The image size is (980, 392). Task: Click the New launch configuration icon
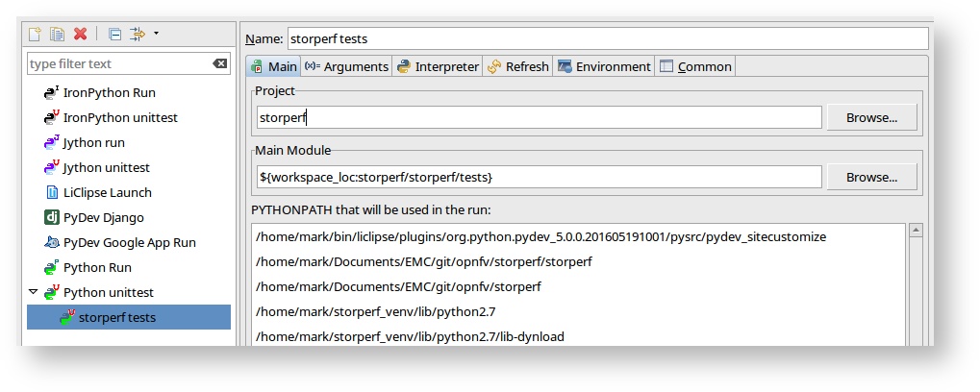tap(35, 34)
